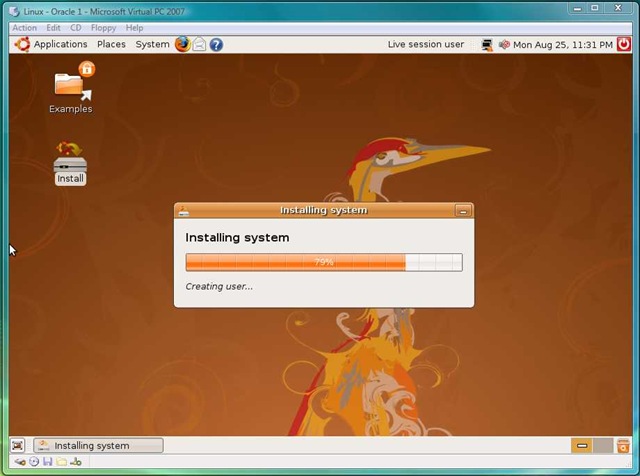This screenshot has height=476, width=640.
Task: Open the Edit menu in Virtual PC
Action: coord(53,28)
